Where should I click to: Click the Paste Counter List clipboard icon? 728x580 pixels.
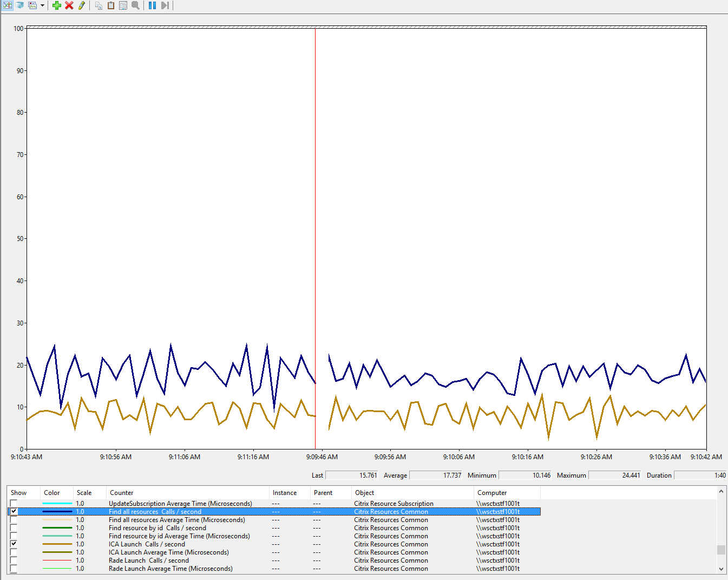pyautogui.click(x=111, y=5)
